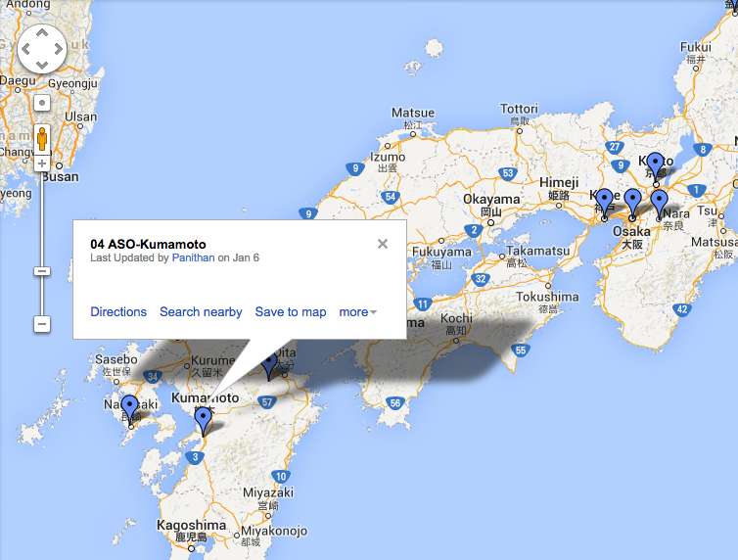Click the Daegu city label
Image resolution: width=738 pixels, height=560 pixels.
(x=18, y=80)
